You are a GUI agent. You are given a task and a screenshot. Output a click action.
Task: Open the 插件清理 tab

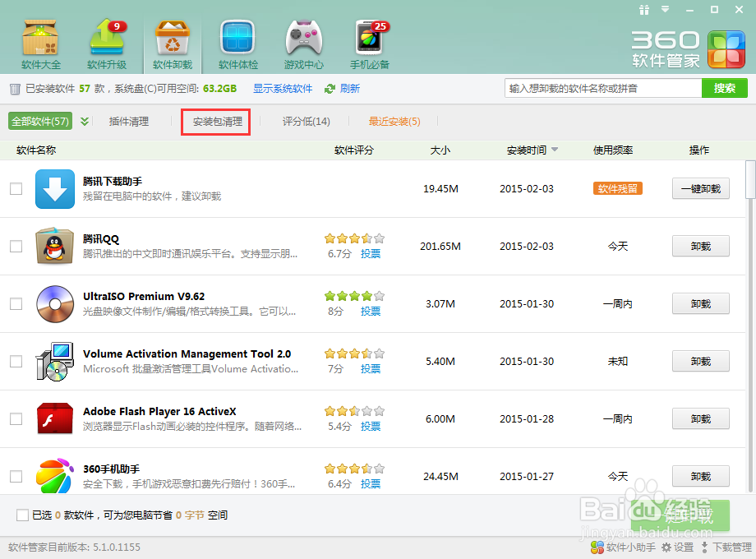[x=128, y=121]
